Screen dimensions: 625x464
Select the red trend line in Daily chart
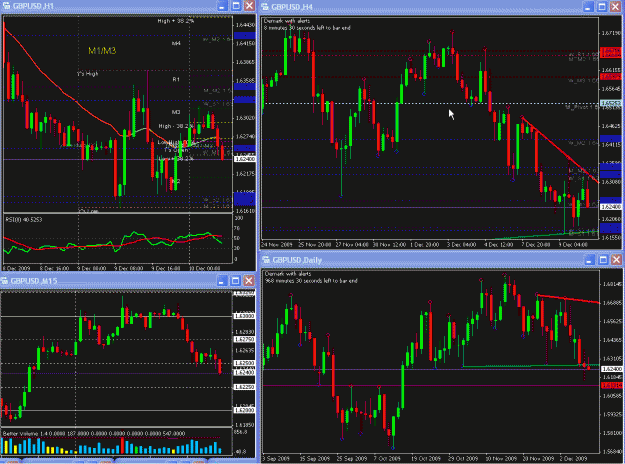(568, 299)
